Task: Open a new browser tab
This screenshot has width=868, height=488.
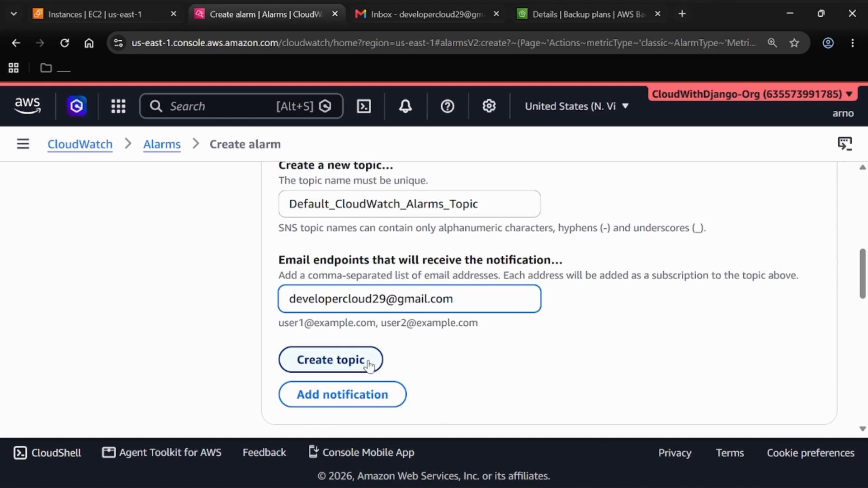Action: pos(682,14)
